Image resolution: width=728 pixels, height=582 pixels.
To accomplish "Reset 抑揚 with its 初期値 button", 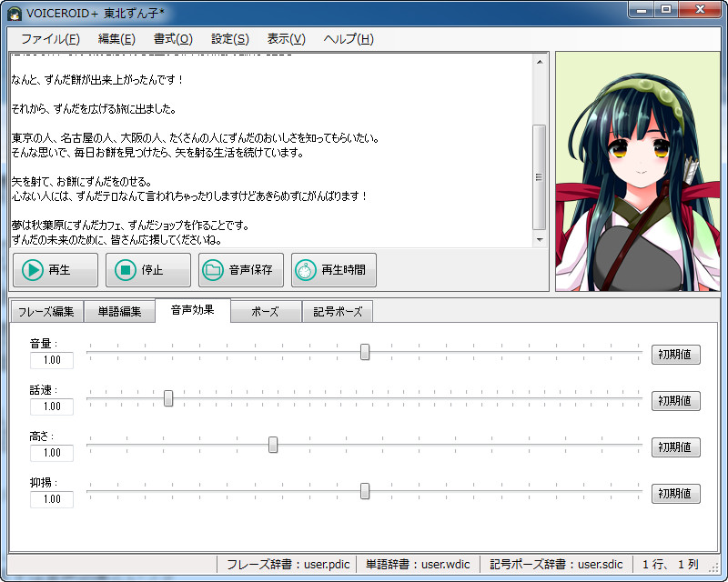I will click(x=675, y=494).
